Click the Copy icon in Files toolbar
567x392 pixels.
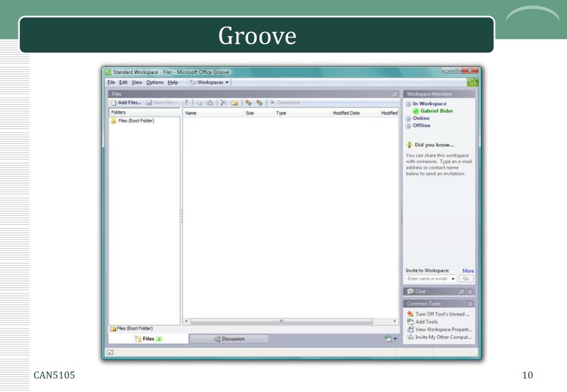click(199, 102)
